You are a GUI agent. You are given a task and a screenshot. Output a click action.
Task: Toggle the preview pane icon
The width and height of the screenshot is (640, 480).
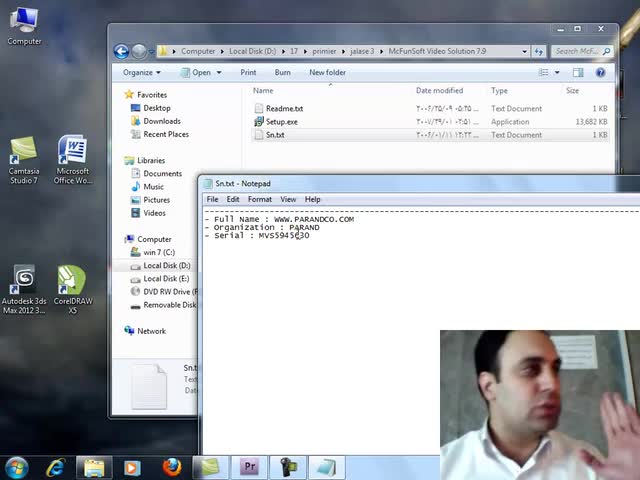578,73
